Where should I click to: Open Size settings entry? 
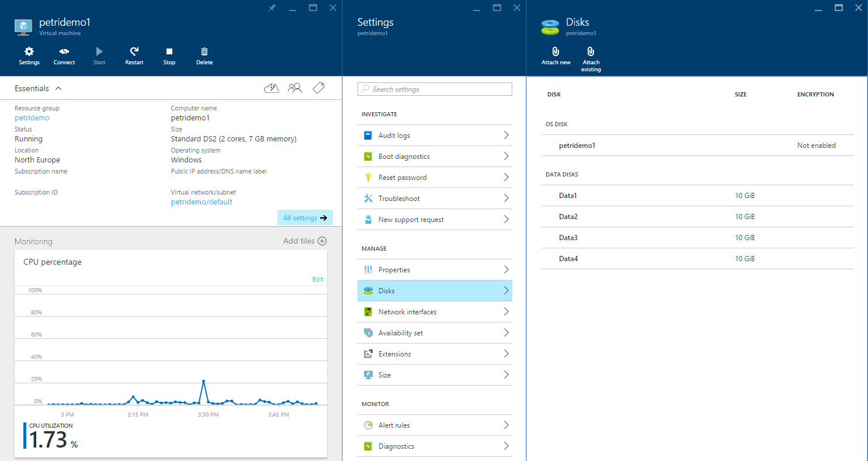pyautogui.click(x=435, y=375)
